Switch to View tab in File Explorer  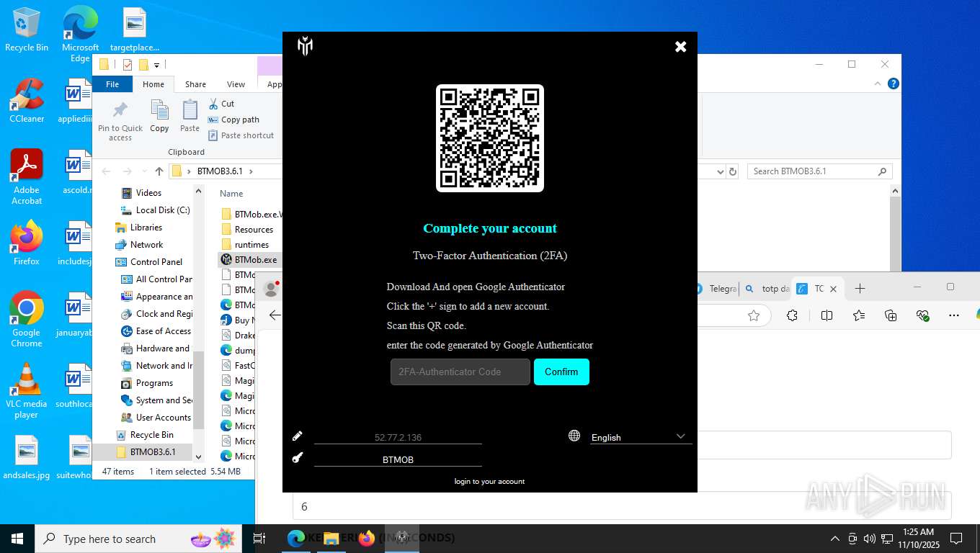(236, 84)
